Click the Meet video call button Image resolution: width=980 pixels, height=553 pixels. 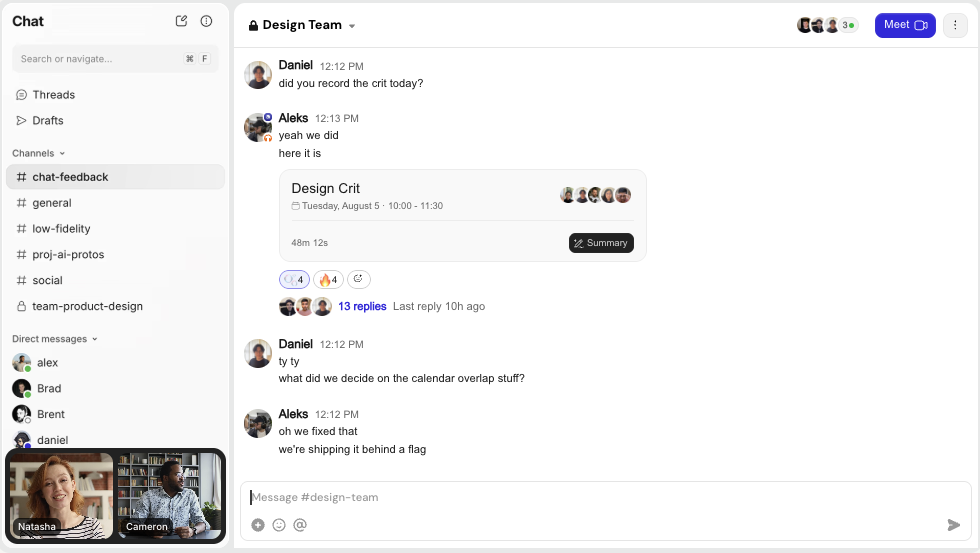click(x=904, y=25)
